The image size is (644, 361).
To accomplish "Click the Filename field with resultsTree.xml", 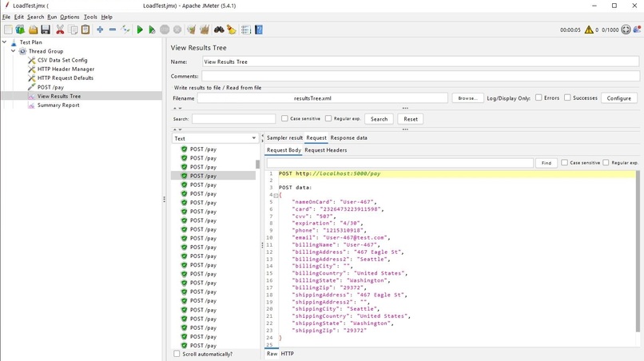I will pyautogui.click(x=323, y=98).
